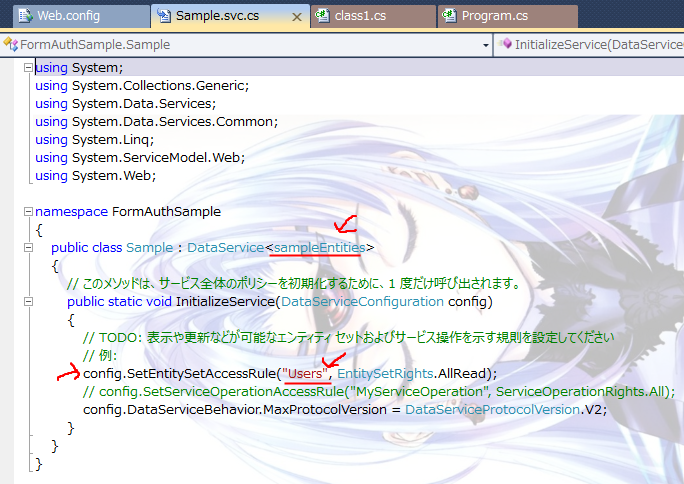
Task: Open the class1.cs tab
Action: point(373,16)
